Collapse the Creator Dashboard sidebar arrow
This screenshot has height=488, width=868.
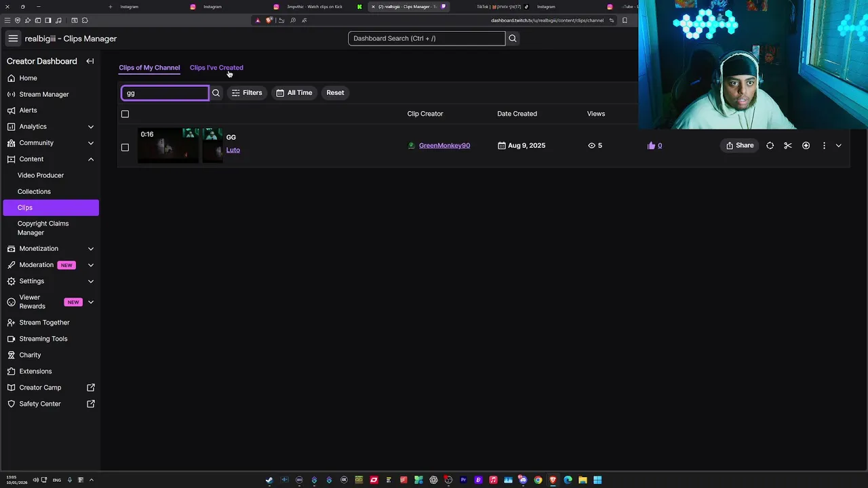[90, 61]
